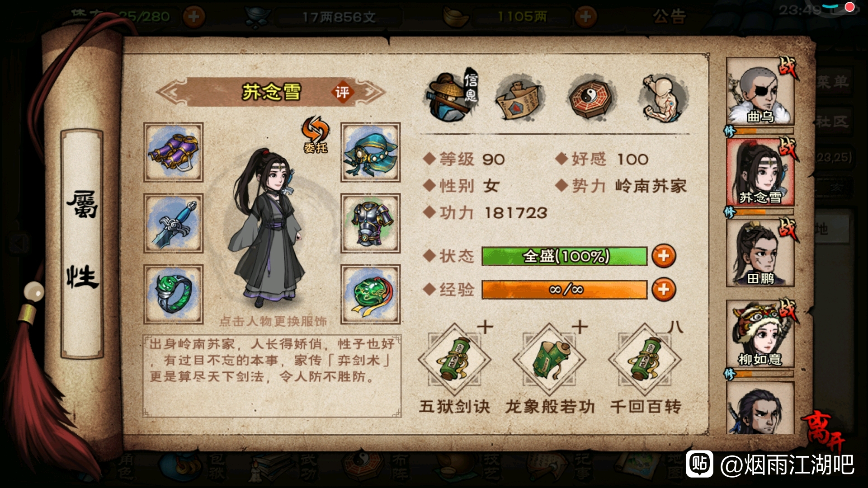
Task: Click the 状态 全盛(100%) green bar
Action: click(x=564, y=256)
